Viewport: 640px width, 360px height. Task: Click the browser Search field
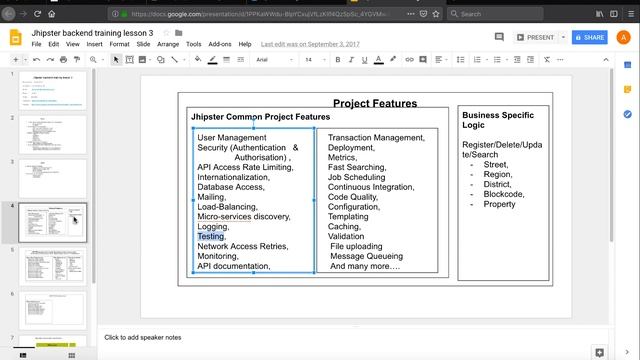point(496,14)
